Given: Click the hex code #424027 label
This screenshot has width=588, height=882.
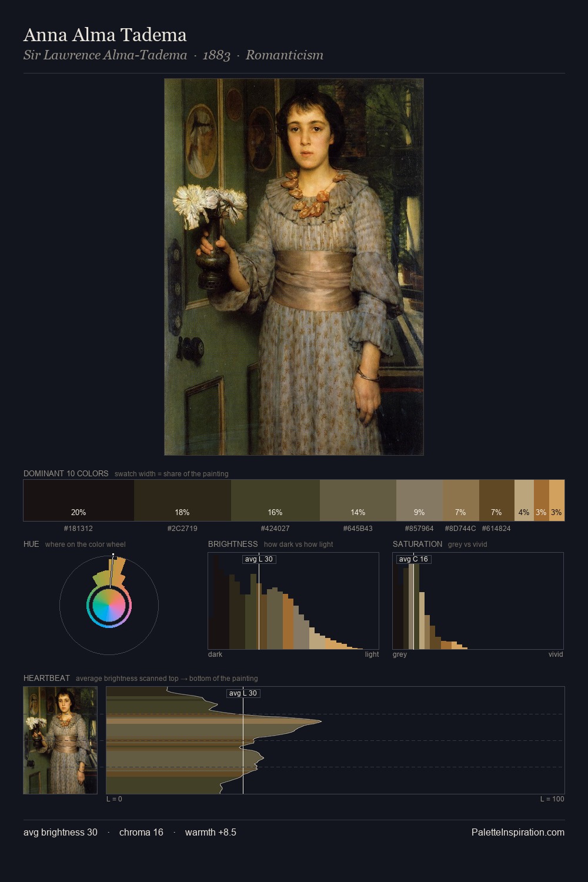Looking at the screenshot, I should [x=275, y=529].
